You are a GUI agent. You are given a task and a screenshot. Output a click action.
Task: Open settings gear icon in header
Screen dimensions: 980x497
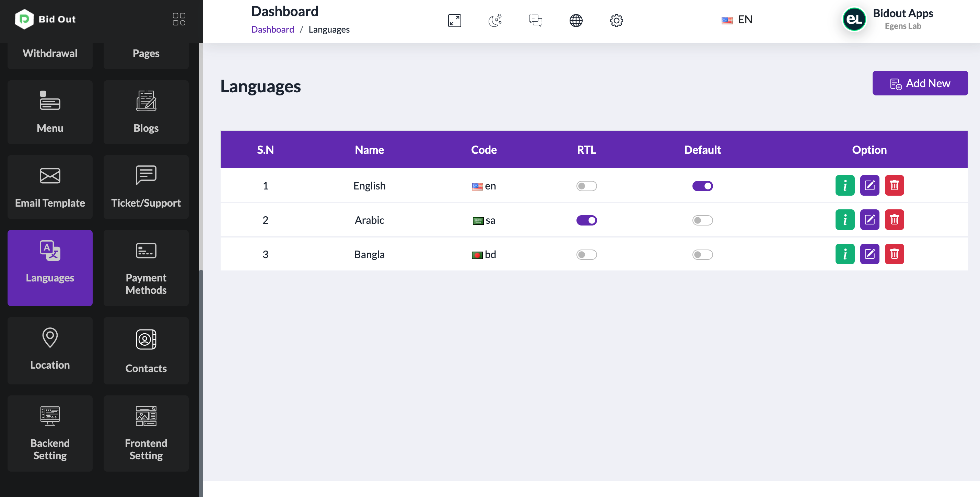coord(616,20)
